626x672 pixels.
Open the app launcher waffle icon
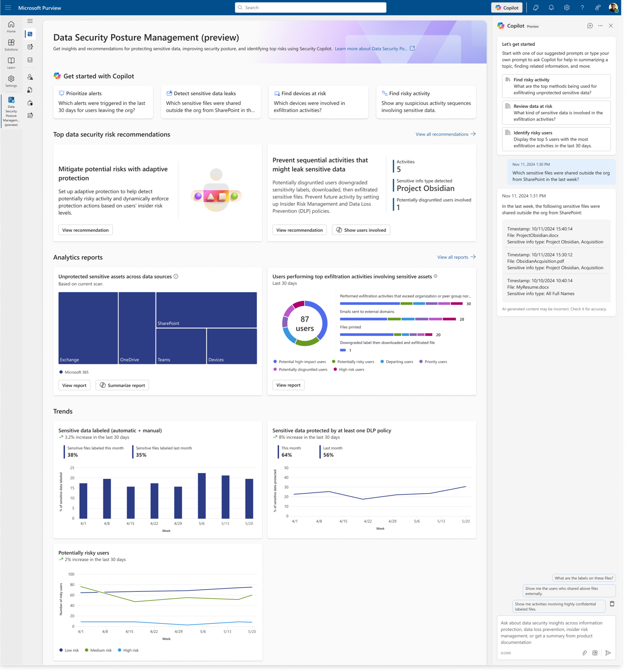point(8,8)
